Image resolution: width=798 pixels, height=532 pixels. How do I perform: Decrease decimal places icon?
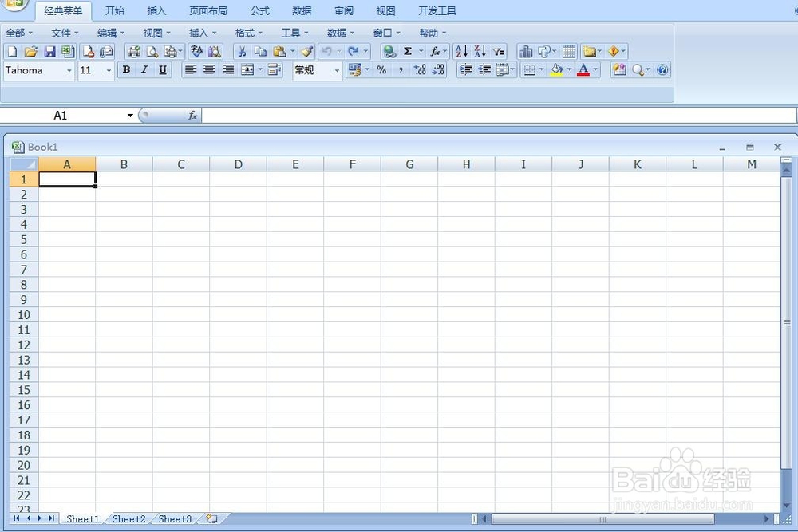[438, 70]
